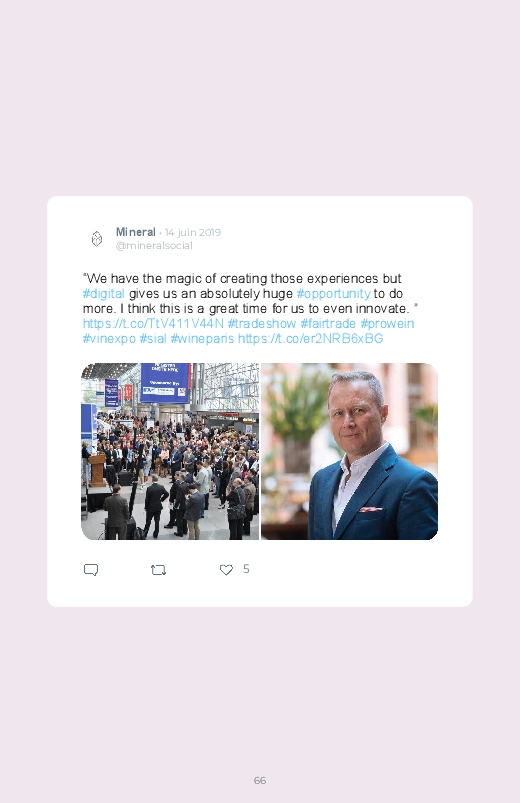Open the Mineral account name
This screenshot has width=520, height=803.
coord(135,232)
